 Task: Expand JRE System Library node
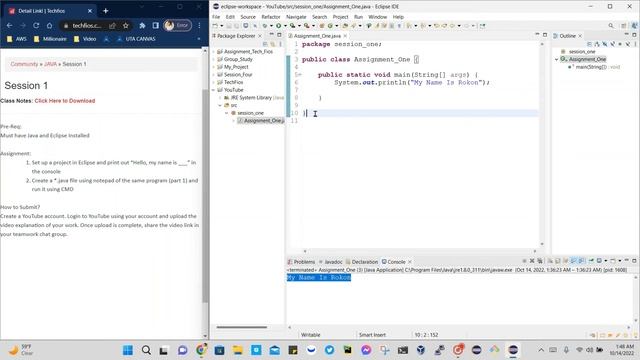[220, 98]
